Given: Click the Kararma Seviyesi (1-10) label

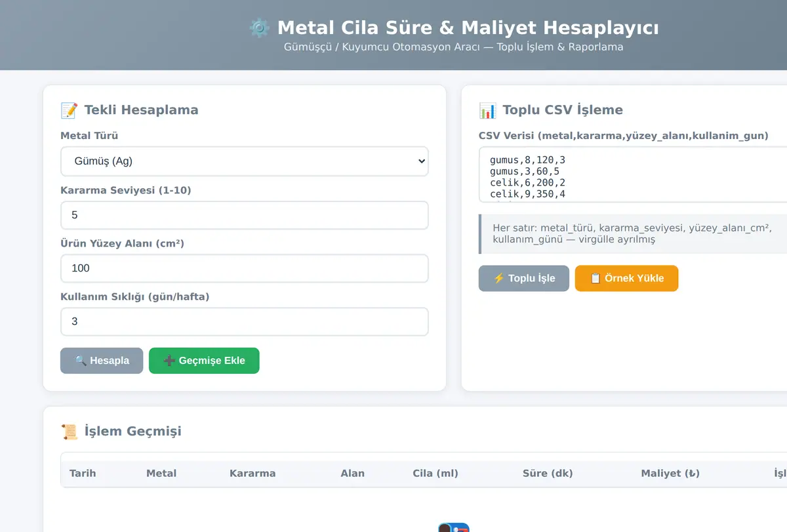Looking at the screenshot, I should pyautogui.click(x=126, y=190).
